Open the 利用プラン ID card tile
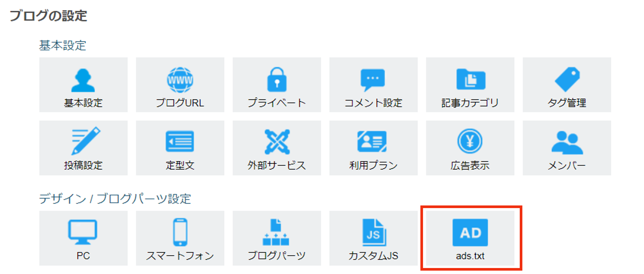 click(374, 148)
